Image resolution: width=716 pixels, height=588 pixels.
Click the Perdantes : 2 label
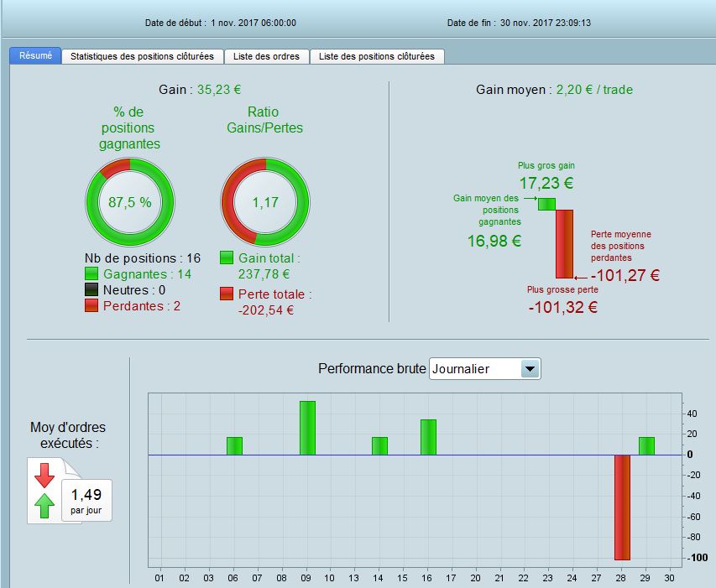(142, 306)
